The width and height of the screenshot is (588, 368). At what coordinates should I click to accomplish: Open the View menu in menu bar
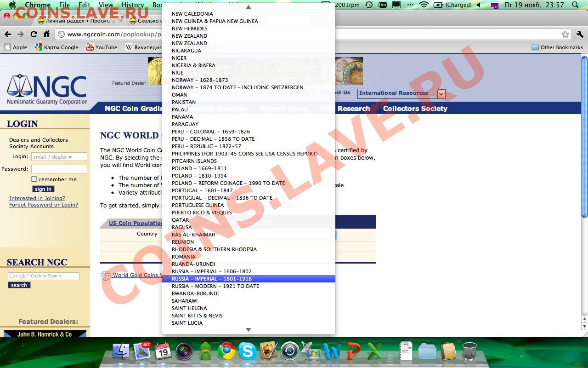point(106,5)
